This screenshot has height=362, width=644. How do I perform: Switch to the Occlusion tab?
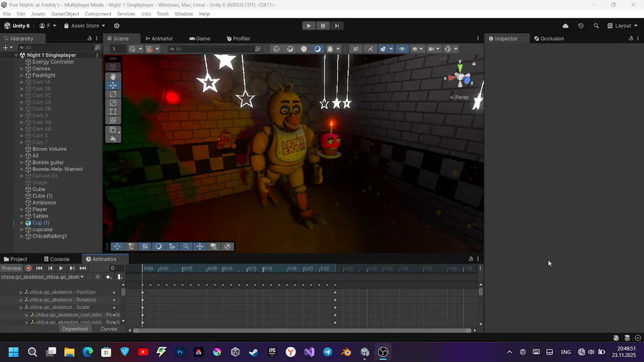pyautogui.click(x=549, y=39)
